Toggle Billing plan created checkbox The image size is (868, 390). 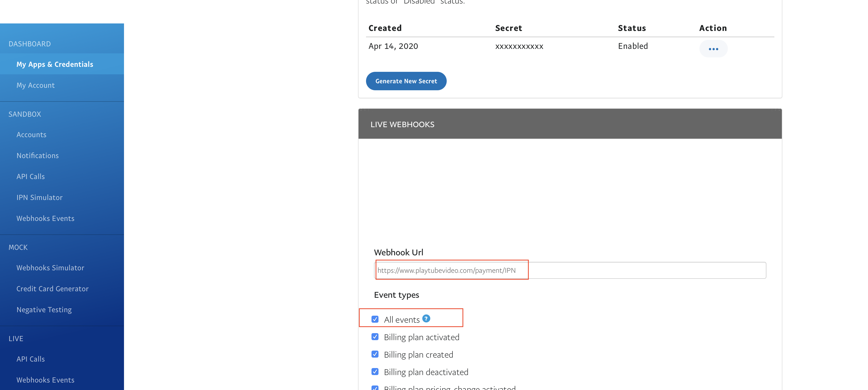click(x=375, y=354)
